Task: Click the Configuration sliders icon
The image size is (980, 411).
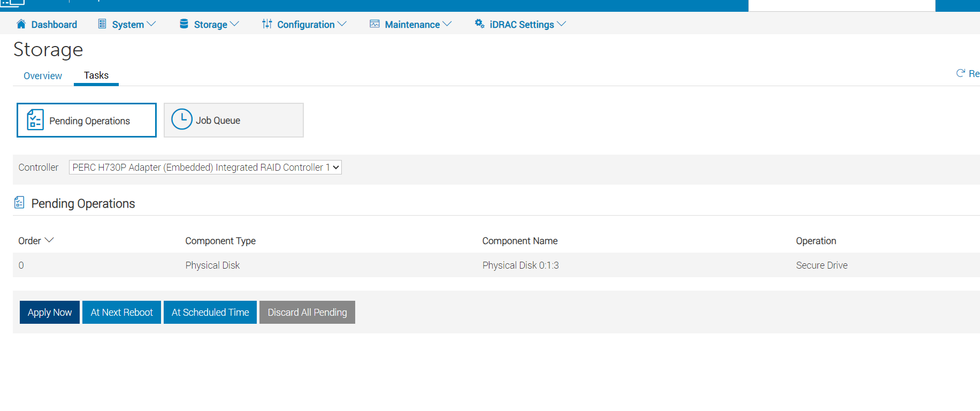Action: coord(267,24)
